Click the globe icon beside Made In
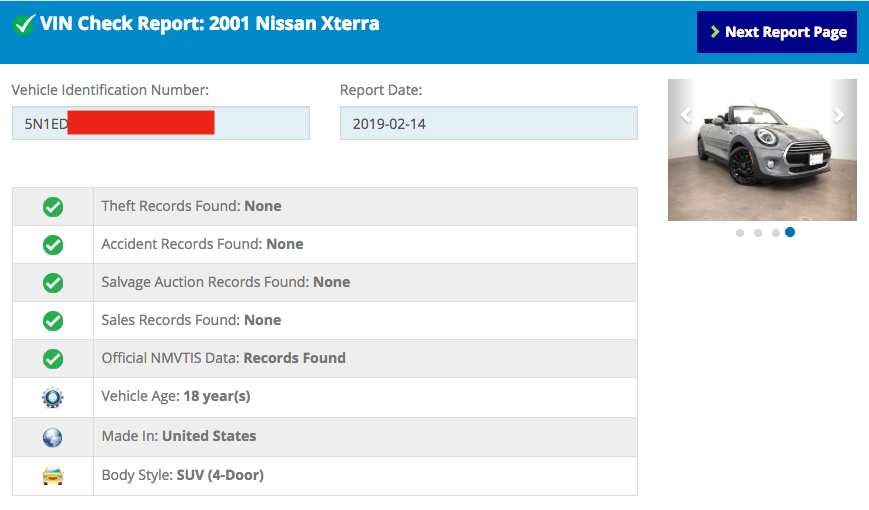The image size is (869, 510). click(53, 437)
